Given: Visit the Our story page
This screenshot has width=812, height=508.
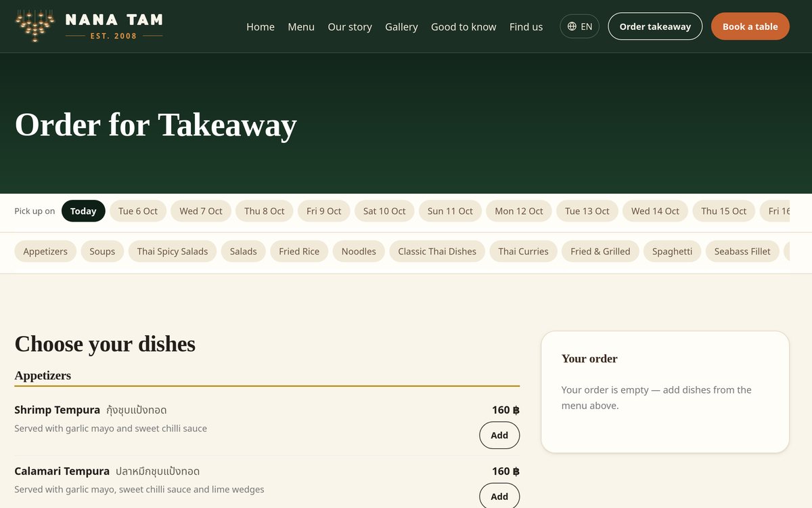Looking at the screenshot, I should pyautogui.click(x=350, y=26).
